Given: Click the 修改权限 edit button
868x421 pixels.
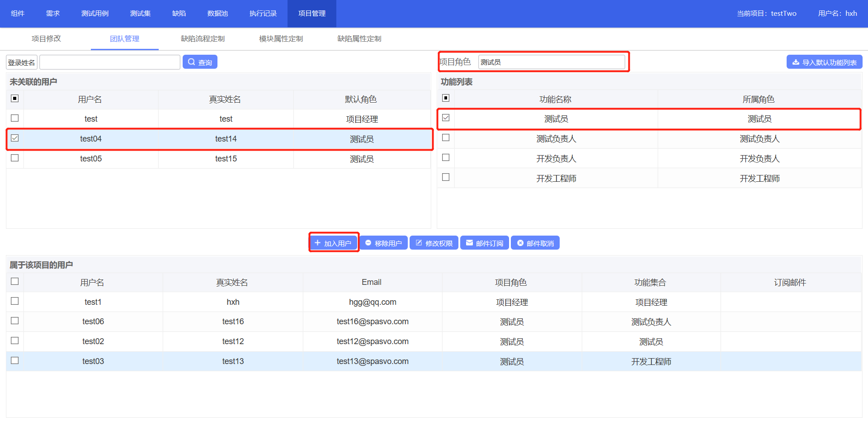Looking at the screenshot, I should point(434,243).
